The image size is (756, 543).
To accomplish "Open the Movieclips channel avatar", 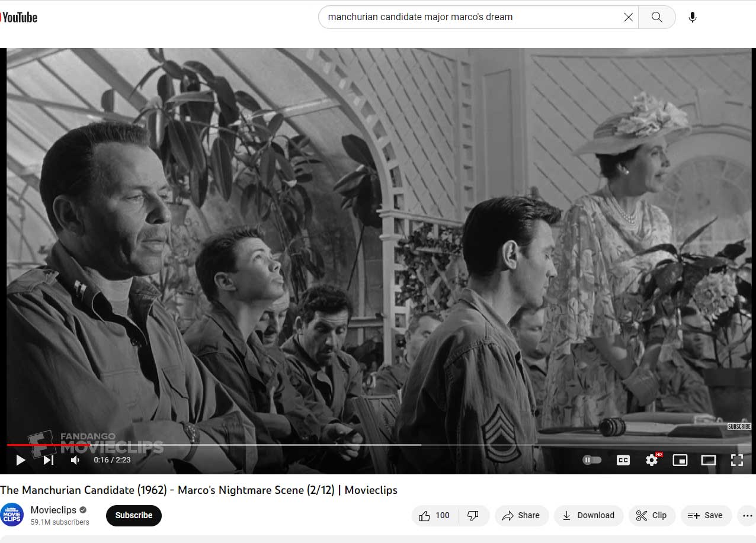I will click(x=12, y=515).
